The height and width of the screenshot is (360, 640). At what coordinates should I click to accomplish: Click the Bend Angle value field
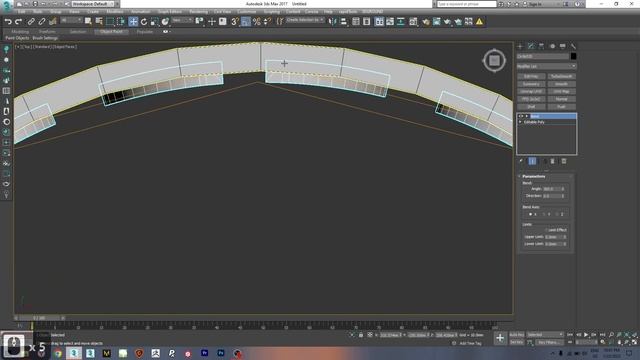tap(551, 189)
